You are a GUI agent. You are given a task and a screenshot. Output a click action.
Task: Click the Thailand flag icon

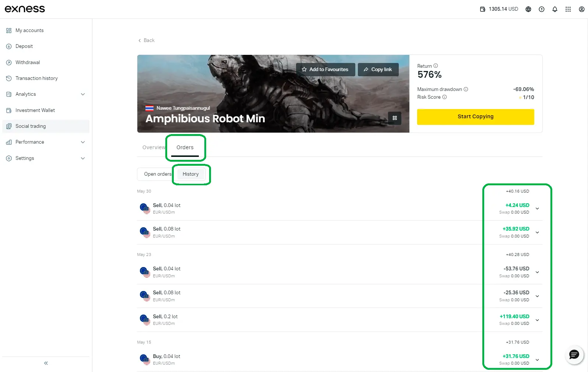149,108
